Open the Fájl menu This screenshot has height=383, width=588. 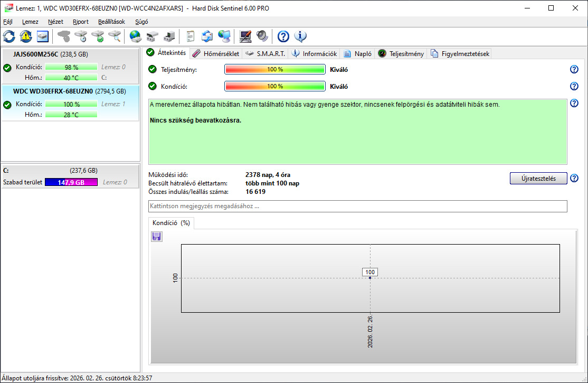pos(8,22)
